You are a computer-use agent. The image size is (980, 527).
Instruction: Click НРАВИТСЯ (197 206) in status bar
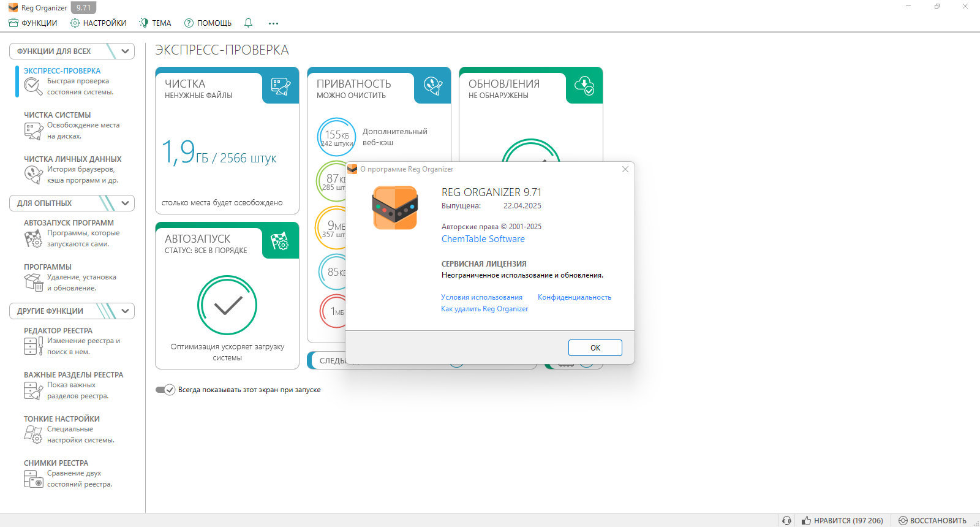843,520
